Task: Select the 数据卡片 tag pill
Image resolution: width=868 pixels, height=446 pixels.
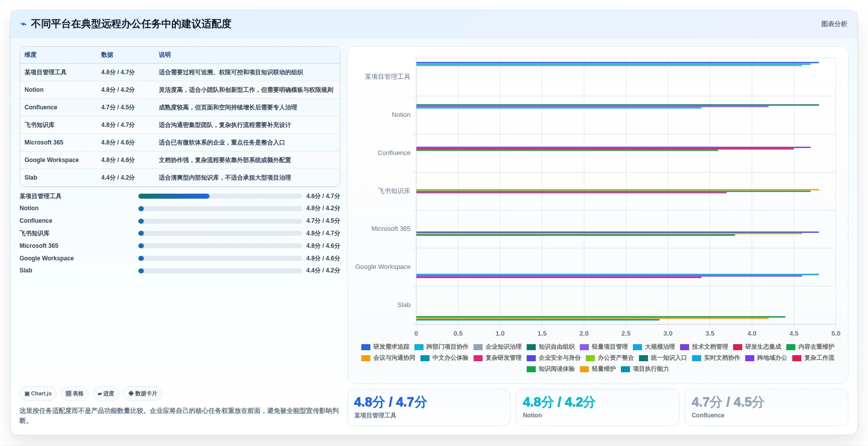Action: pos(143,394)
